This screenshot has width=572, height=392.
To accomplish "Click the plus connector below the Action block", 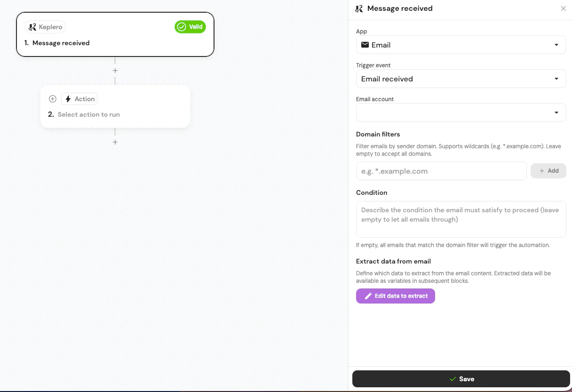I will (x=115, y=142).
